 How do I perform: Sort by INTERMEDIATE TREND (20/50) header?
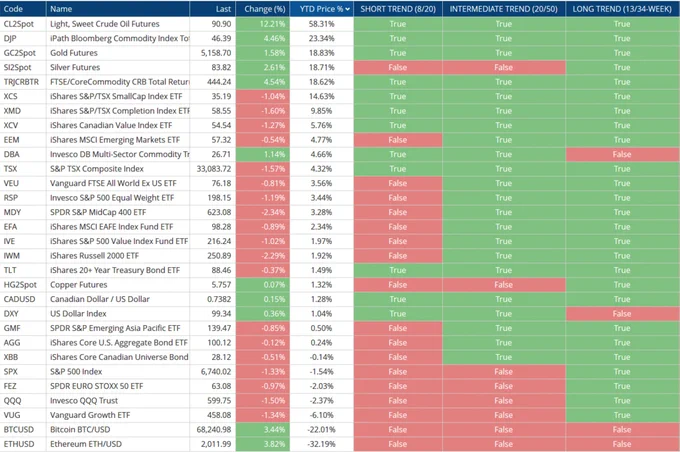(x=503, y=9)
